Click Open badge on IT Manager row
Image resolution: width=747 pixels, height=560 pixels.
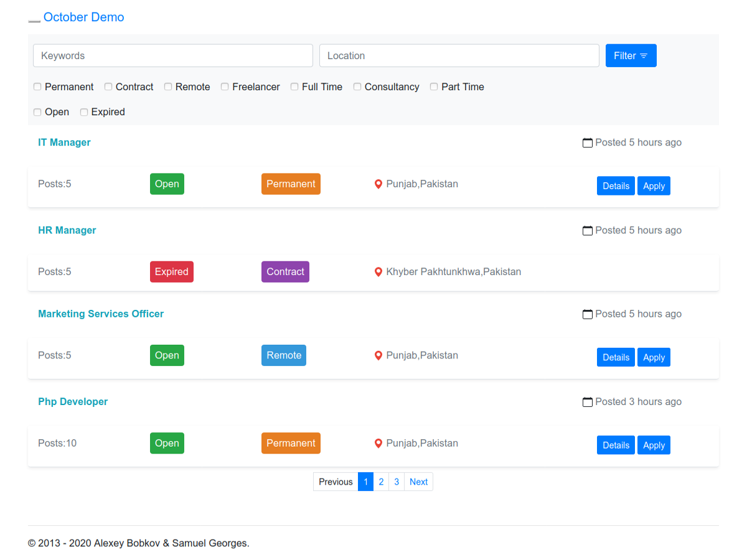click(x=167, y=184)
